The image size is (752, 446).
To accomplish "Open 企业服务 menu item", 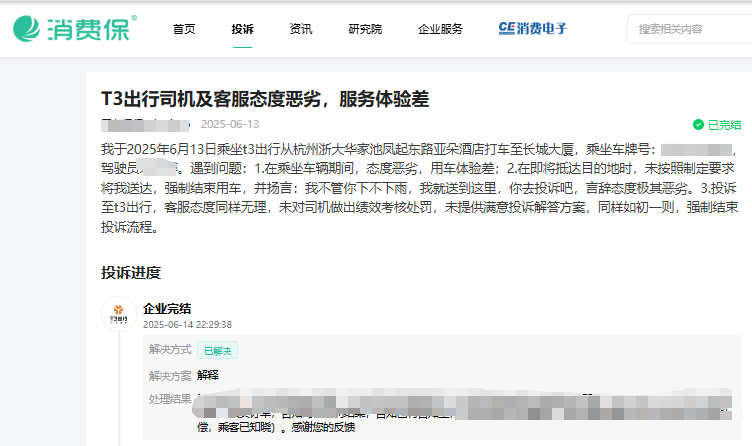I will [440, 29].
